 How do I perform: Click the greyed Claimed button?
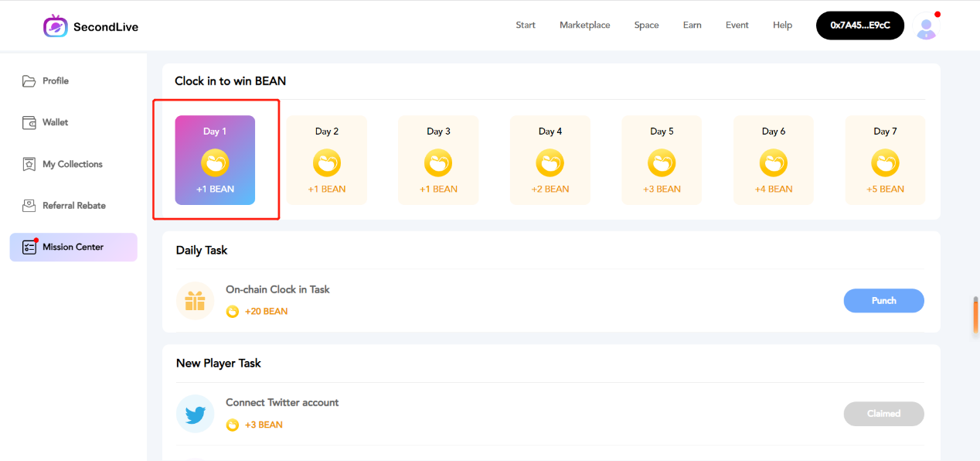[x=883, y=414]
